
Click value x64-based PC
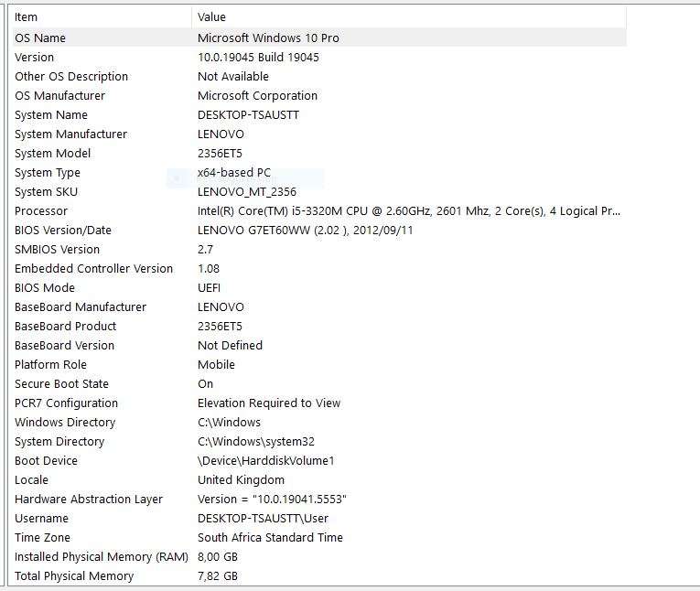coord(234,172)
